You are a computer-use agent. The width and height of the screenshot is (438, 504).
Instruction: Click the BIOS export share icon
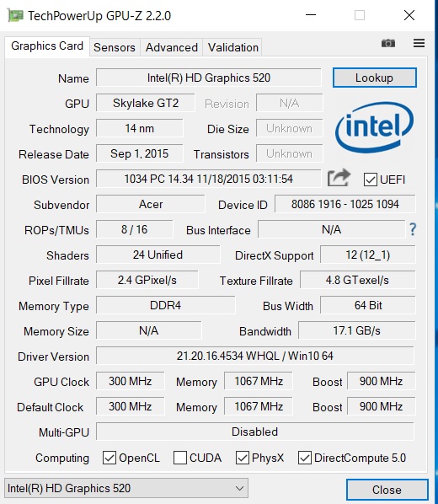point(339,178)
